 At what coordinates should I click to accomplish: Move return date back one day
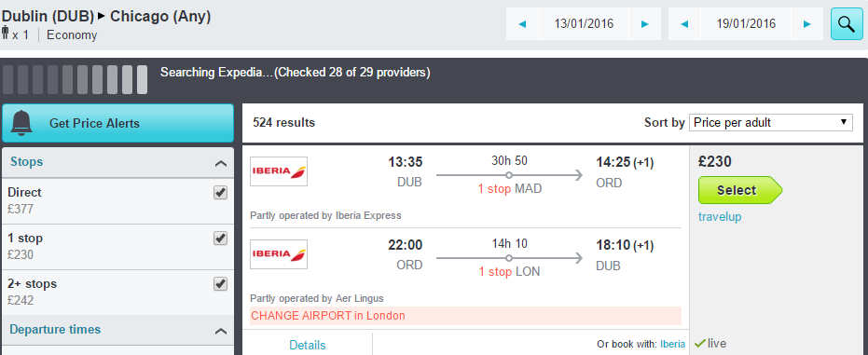(684, 24)
